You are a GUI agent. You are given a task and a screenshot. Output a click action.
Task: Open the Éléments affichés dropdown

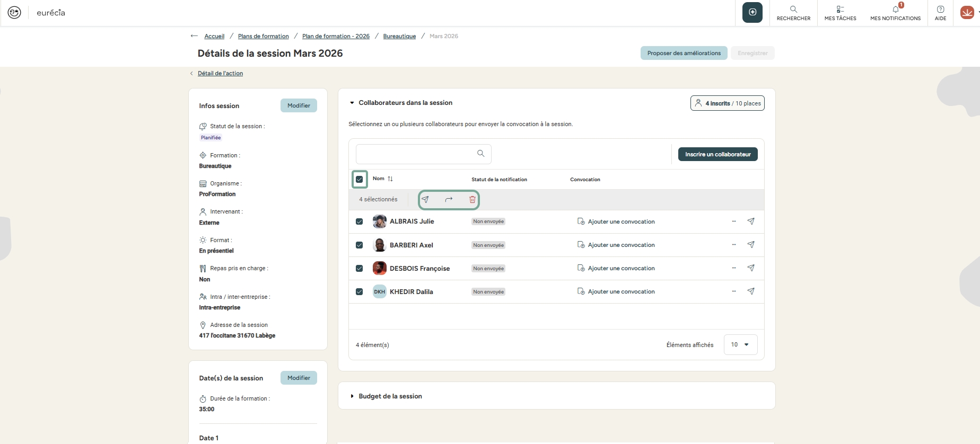click(740, 345)
